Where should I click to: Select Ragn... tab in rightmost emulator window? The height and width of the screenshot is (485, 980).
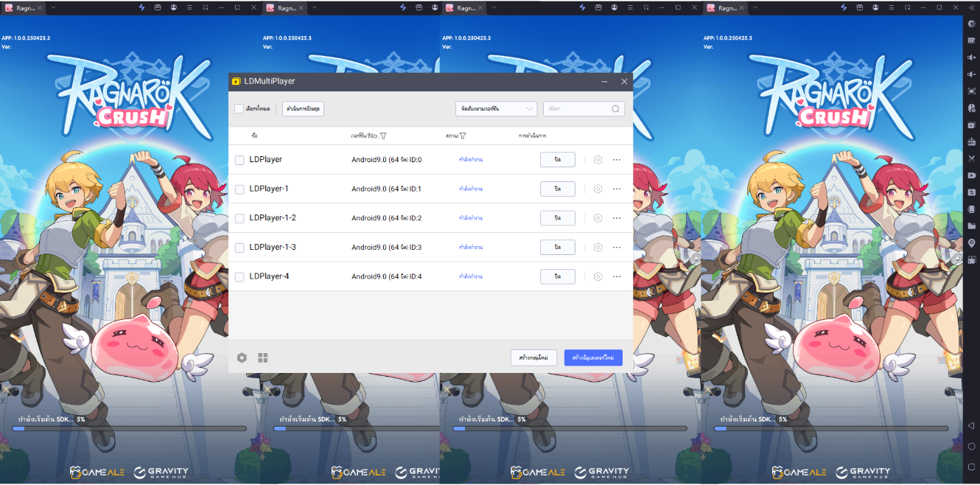(x=726, y=8)
